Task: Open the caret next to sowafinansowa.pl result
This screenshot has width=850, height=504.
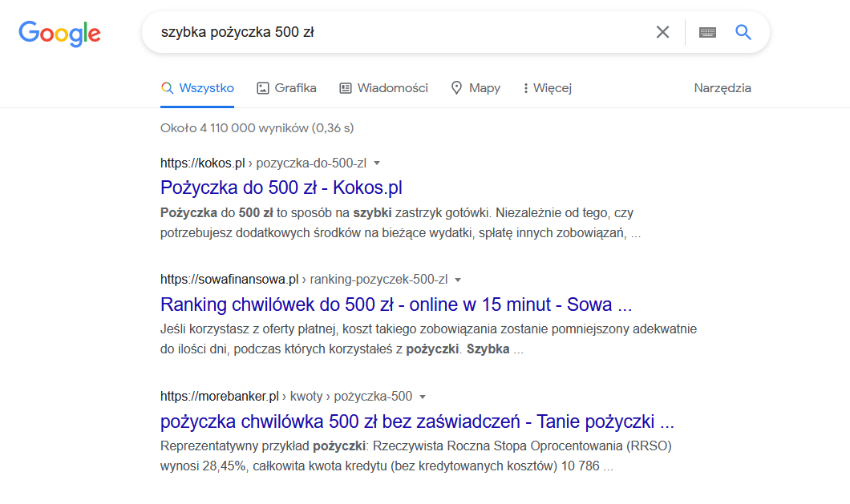Action: 457,279
